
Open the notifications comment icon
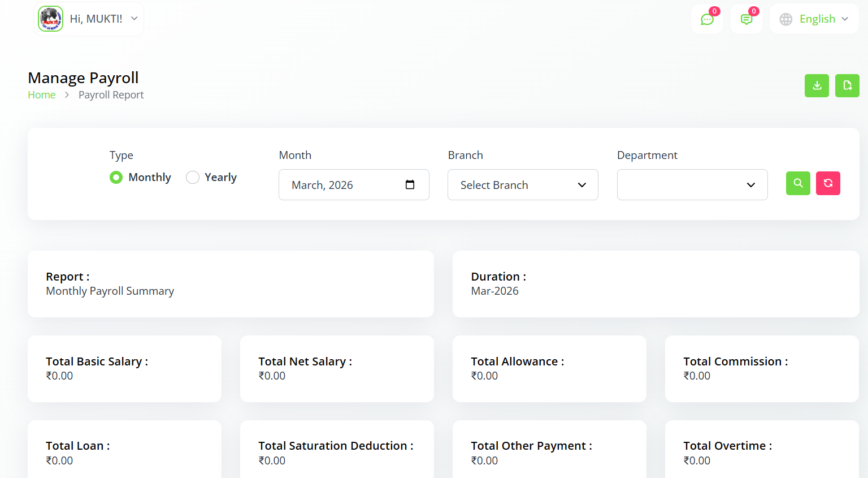coord(747,19)
